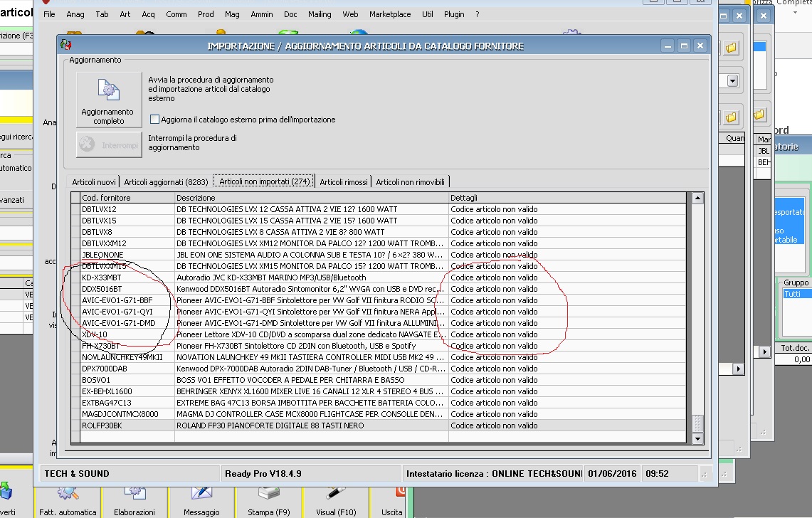Select the MAGDJCONTMCX8000 code cell
This screenshot has height=518, width=812.
point(127,414)
